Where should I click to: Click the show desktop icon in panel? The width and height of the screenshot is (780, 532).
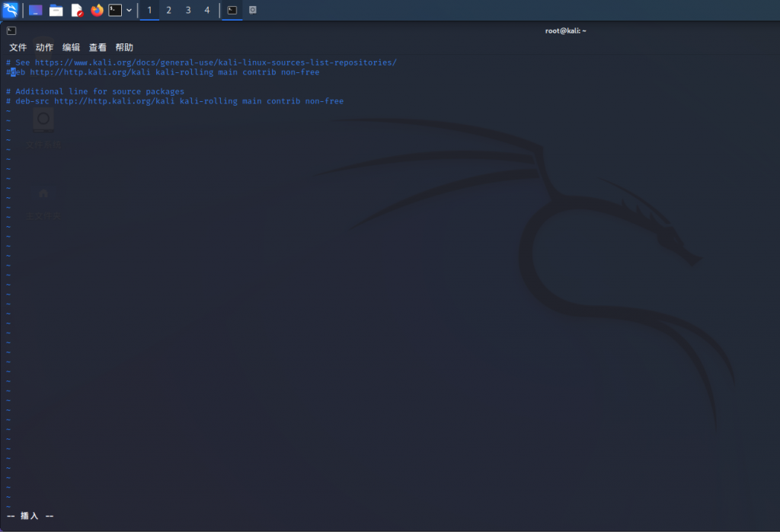(35, 10)
